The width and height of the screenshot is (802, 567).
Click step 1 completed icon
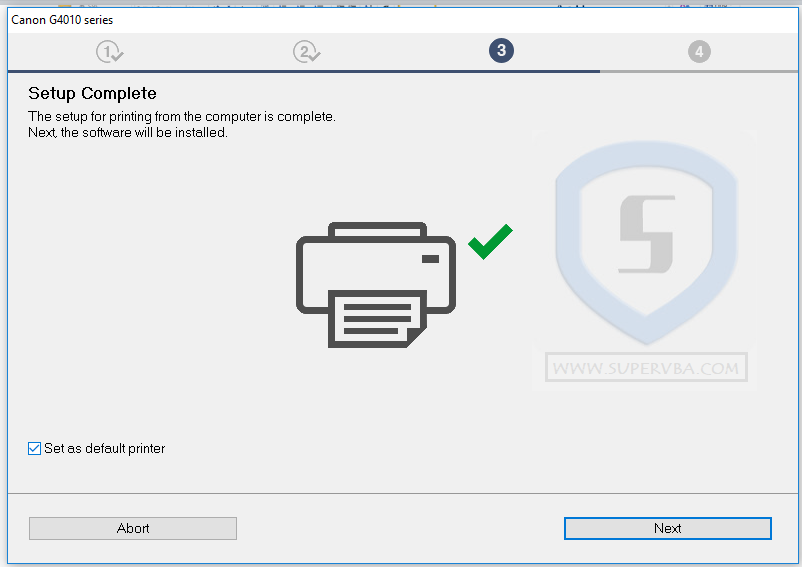[x=109, y=52]
